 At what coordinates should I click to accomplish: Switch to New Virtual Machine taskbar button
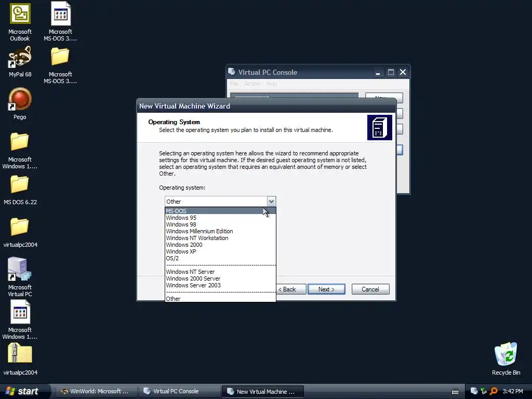(x=262, y=391)
